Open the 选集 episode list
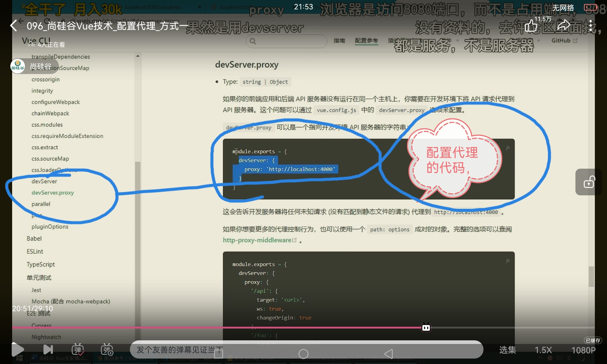Screen dimensions: 607x364 pyautogui.click(x=507, y=350)
